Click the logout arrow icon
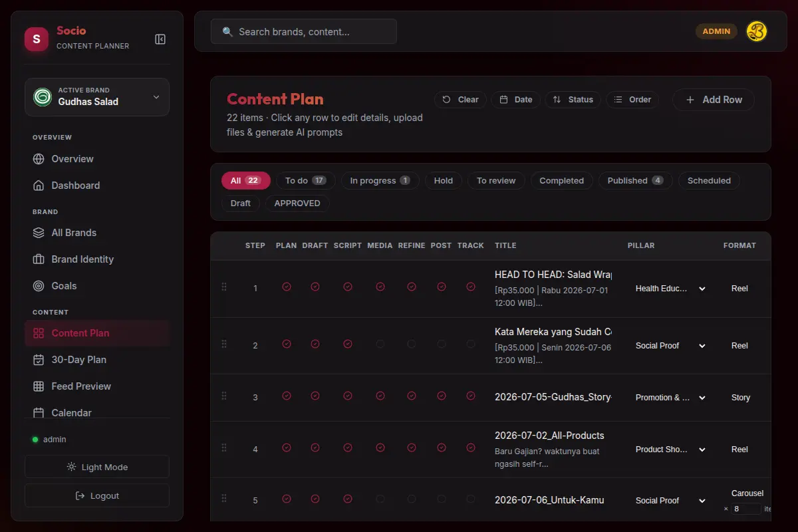The width and height of the screenshot is (798, 532). 80,495
